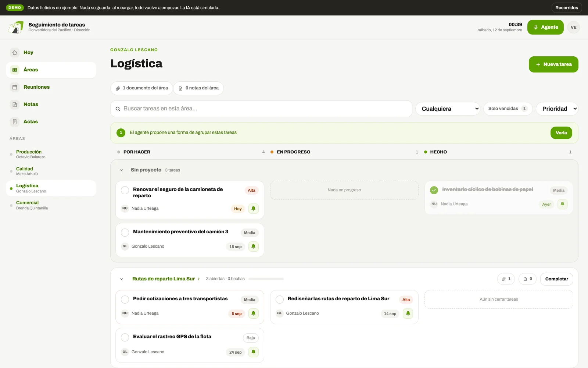Image resolution: width=588 pixels, height=368 pixels.
Task: Click Verla on the agent proposal banner
Action: click(561, 133)
